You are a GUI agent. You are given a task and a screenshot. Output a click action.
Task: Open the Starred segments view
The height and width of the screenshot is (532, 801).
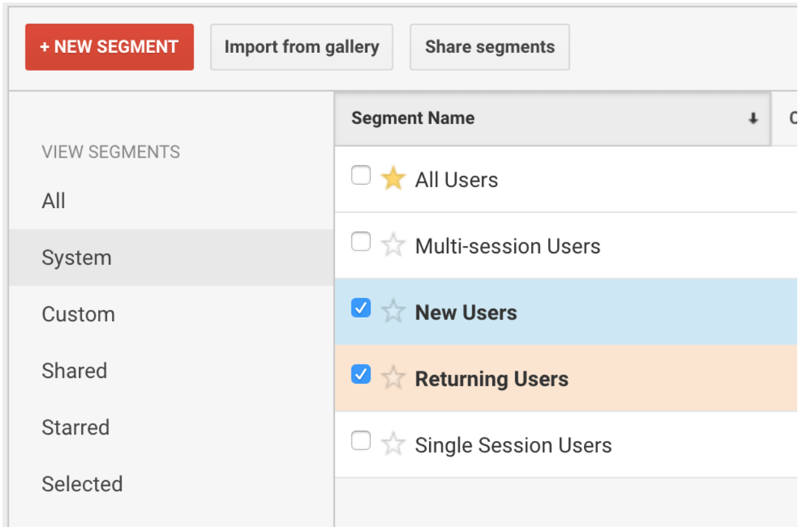pos(76,428)
